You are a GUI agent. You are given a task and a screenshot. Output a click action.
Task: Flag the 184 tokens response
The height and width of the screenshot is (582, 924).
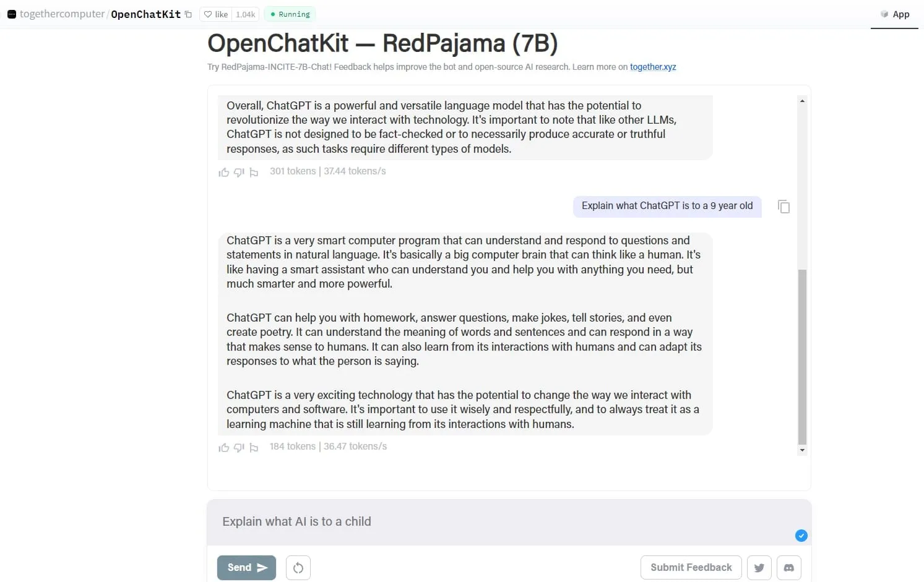pos(254,448)
